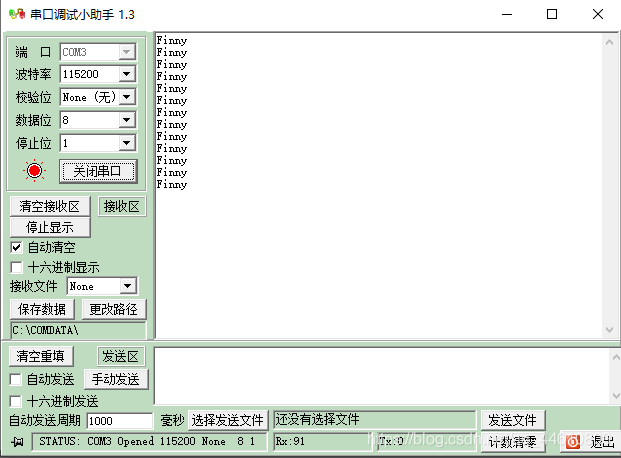Open the COM3 port dropdown
This screenshot has height=458, width=621.
(x=127, y=52)
